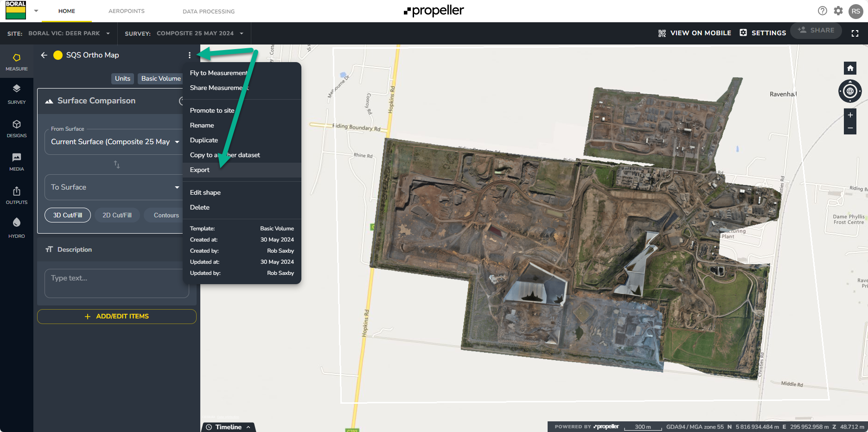This screenshot has height=432, width=868.
Task: Click the map compass orientation control
Action: coord(850,91)
